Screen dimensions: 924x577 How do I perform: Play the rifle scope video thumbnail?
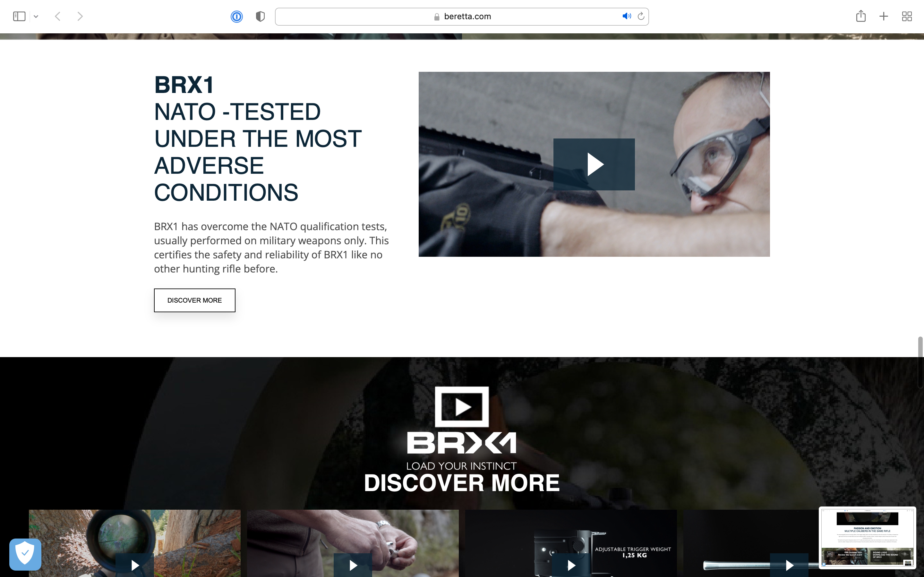135,565
